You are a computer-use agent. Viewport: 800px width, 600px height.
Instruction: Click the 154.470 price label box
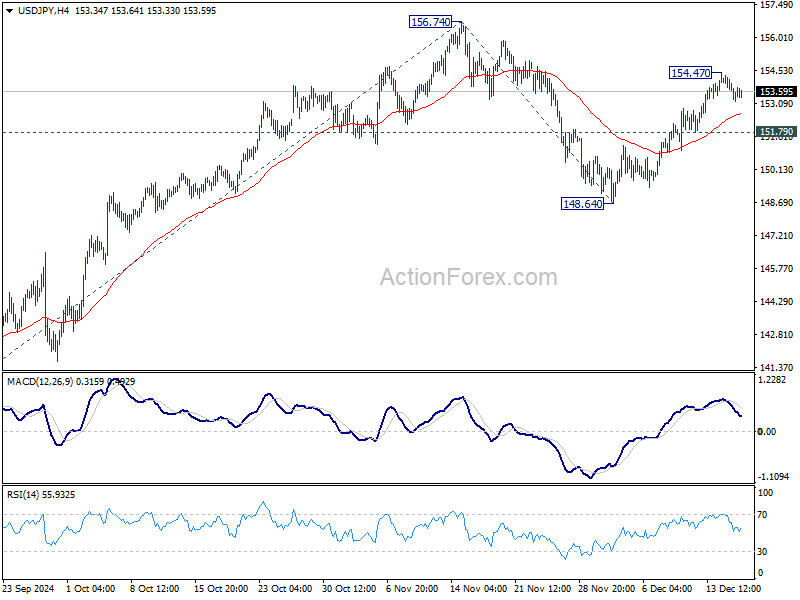click(689, 72)
